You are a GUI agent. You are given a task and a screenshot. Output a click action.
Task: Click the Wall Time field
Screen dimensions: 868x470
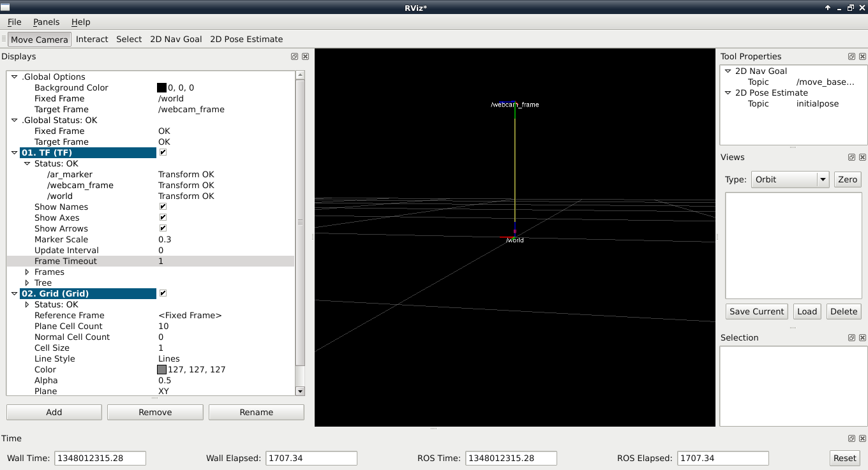click(x=100, y=459)
